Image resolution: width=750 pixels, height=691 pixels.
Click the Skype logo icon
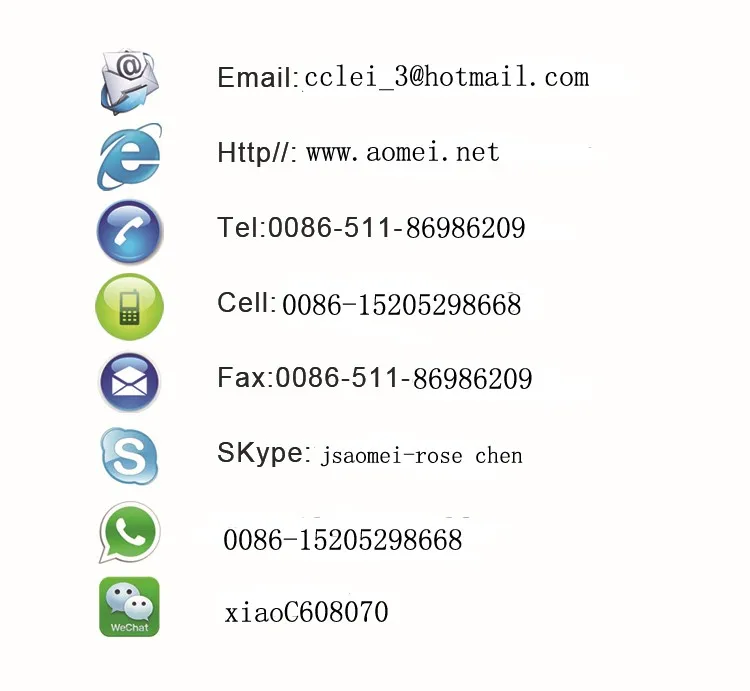click(x=129, y=457)
